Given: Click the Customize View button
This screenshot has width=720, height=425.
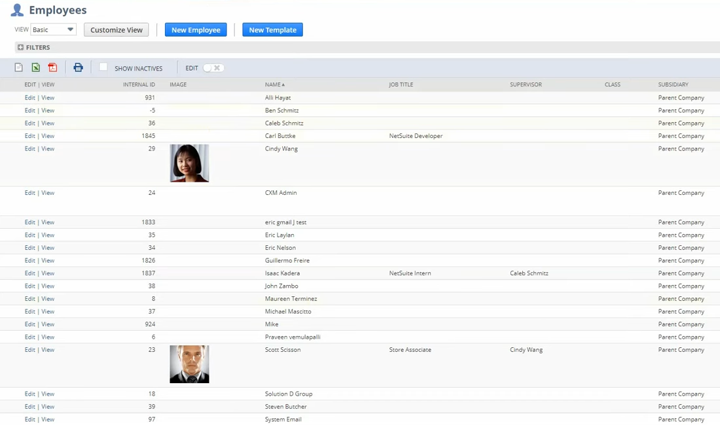Looking at the screenshot, I should [x=116, y=30].
